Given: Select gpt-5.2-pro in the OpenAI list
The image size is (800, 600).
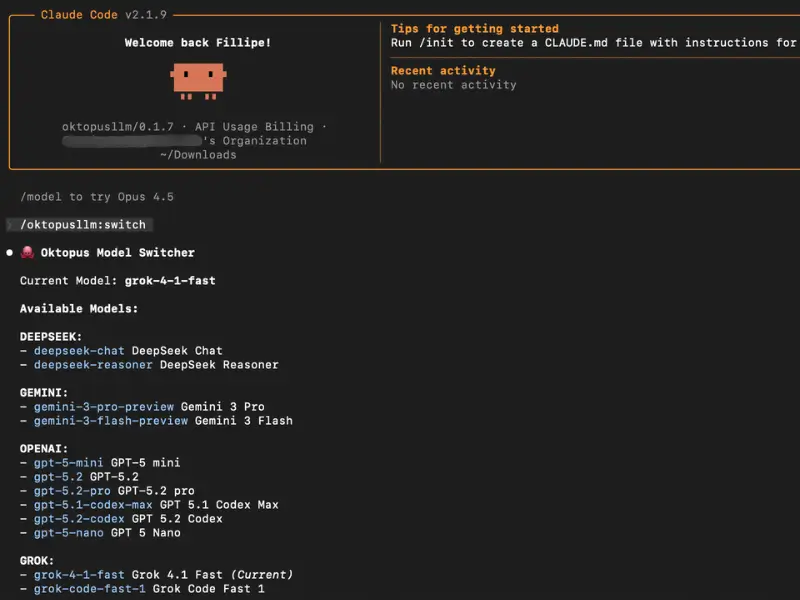Looking at the screenshot, I should point(72,491).
